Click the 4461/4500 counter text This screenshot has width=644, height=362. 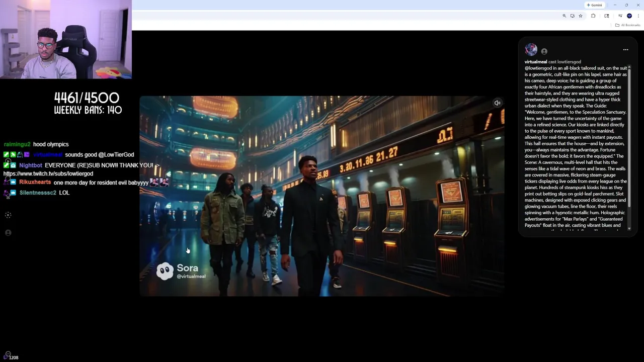(87, 98)
